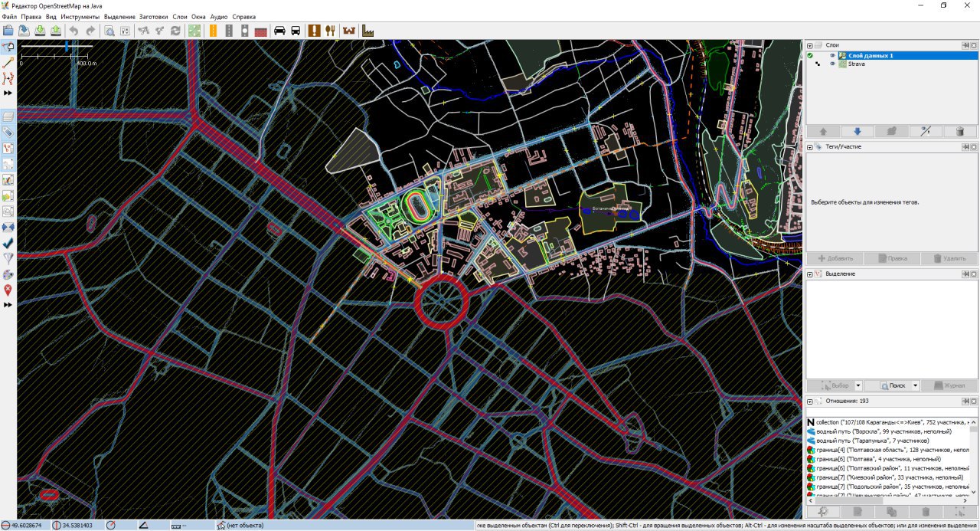Click the grey road preset icon

[228, 31]
